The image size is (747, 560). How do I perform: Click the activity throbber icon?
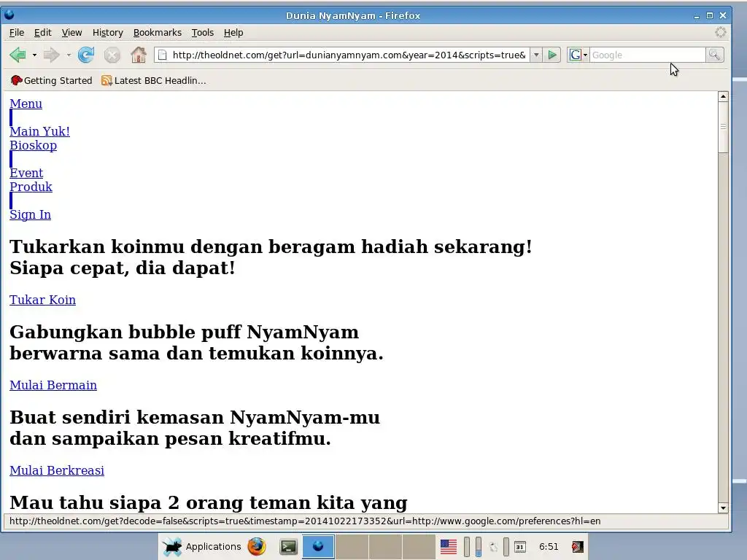tap(720, 32)
